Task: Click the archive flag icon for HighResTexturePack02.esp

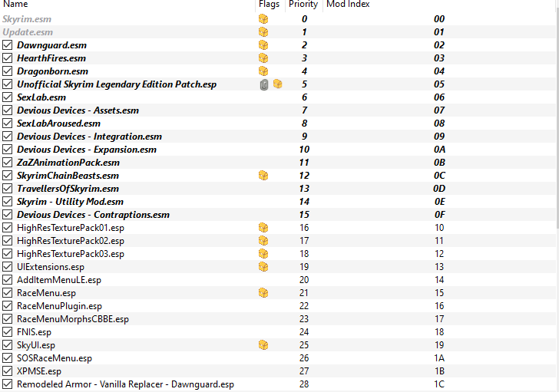Action: coord(263,241)
